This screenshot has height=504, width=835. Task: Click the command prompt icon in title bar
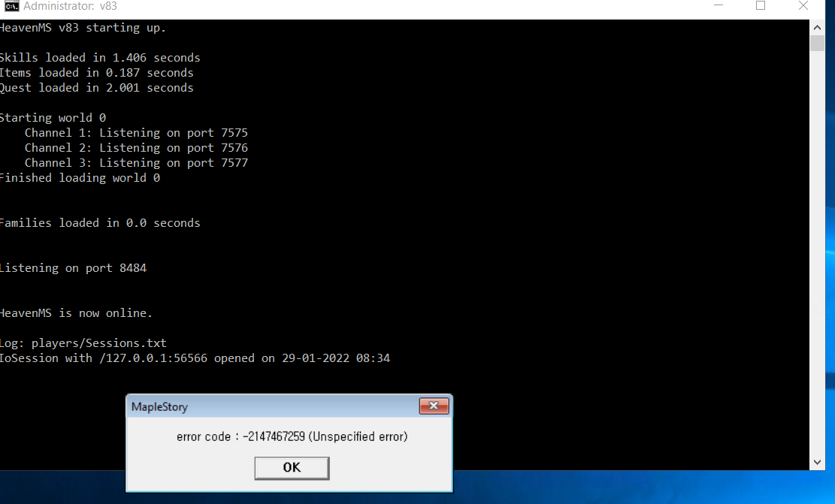[11, 6]
